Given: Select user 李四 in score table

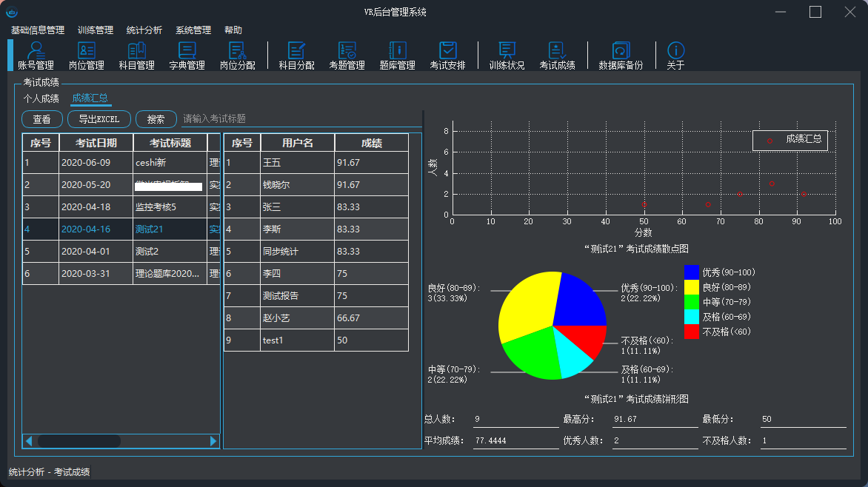Looking at the screenshot, I should click(316, 273).
